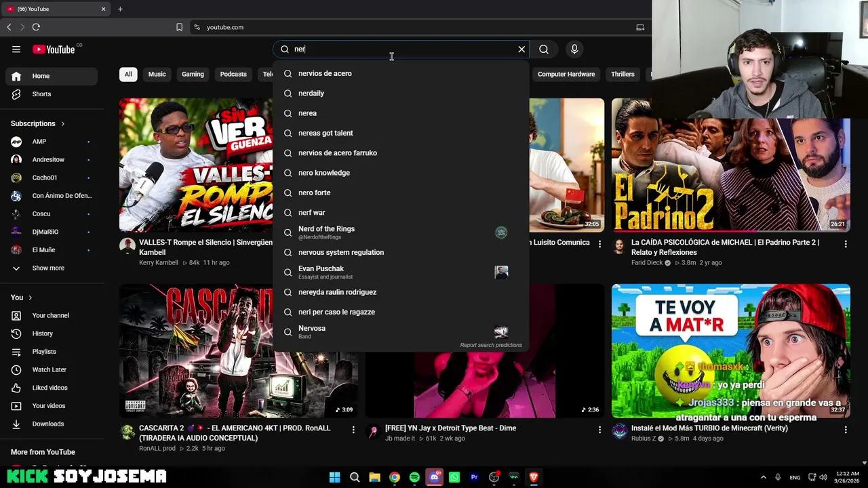Choose 'nervous system regulation' suggestion
Image resolution: width=868 pixels, height=488 pixels.
click(x=401, y=252)
